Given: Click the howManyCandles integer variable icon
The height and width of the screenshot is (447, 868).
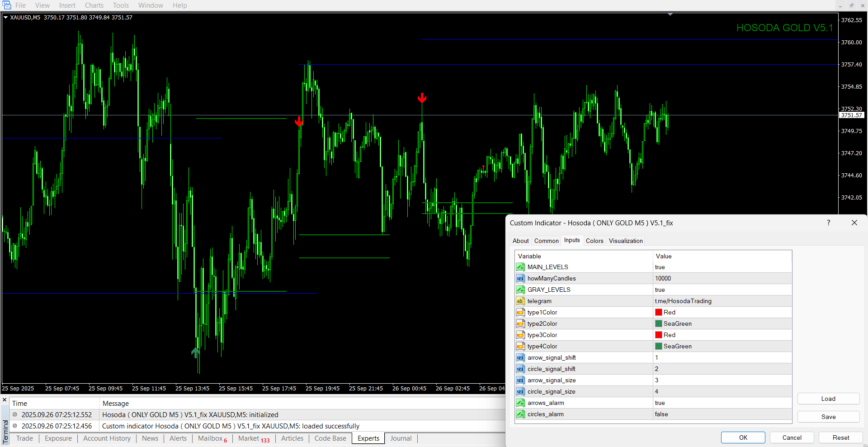Looking at the screenshot, I should click(x=520, y=278).
